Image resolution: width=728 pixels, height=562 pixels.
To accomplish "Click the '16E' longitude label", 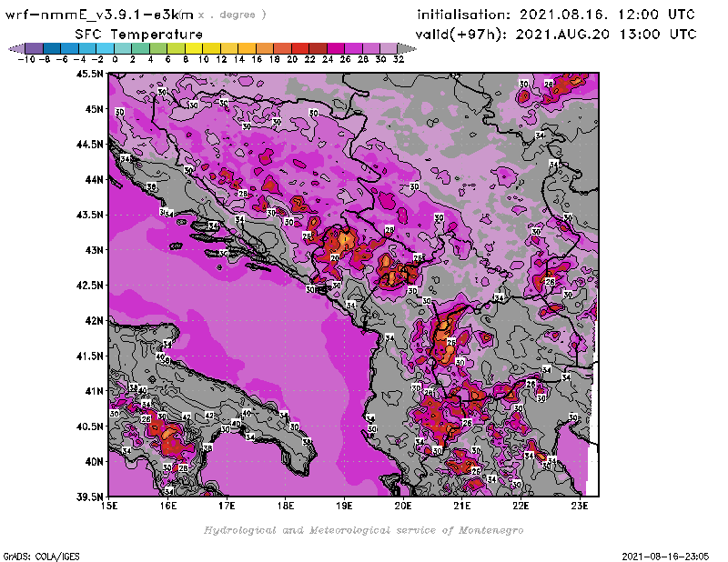I will point(168,506).
